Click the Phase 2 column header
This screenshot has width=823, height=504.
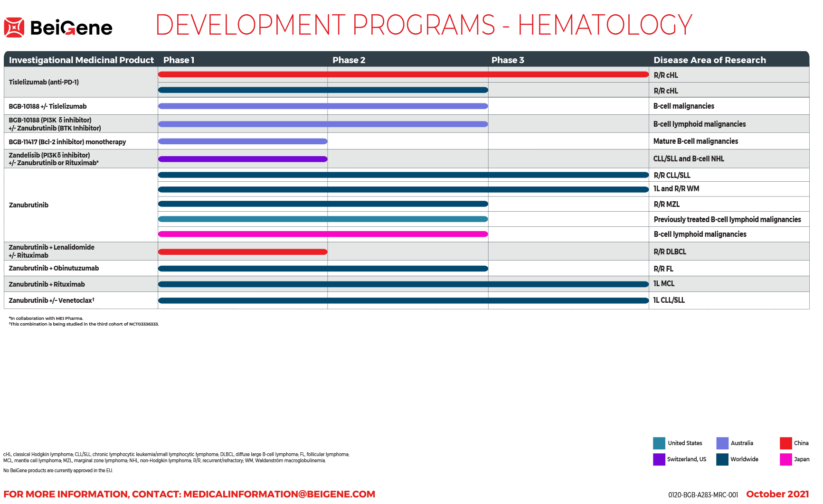(349, 60)
